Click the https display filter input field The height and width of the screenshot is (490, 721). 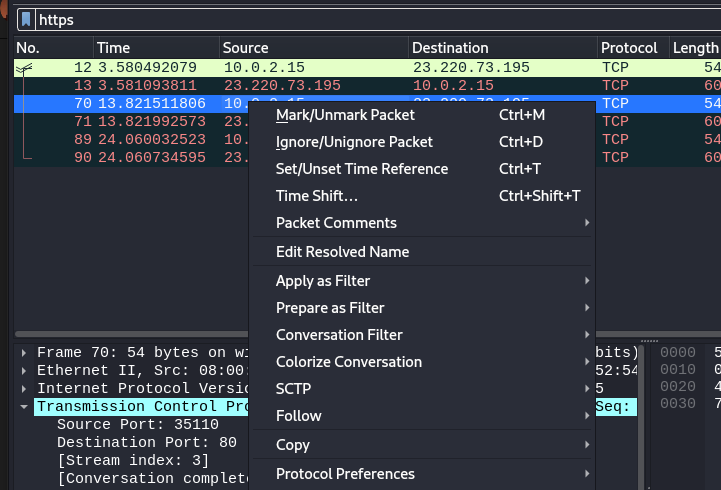click(370, 19)
